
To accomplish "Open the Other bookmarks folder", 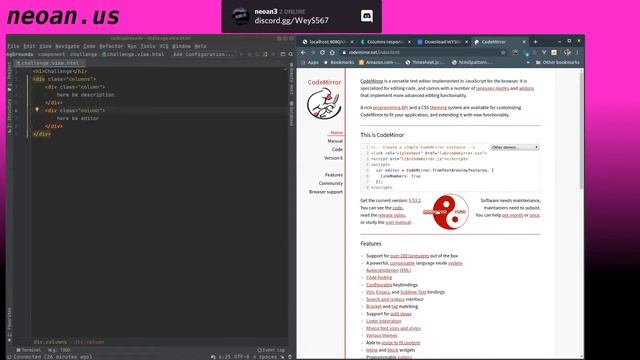I will (x=558, y=62).
